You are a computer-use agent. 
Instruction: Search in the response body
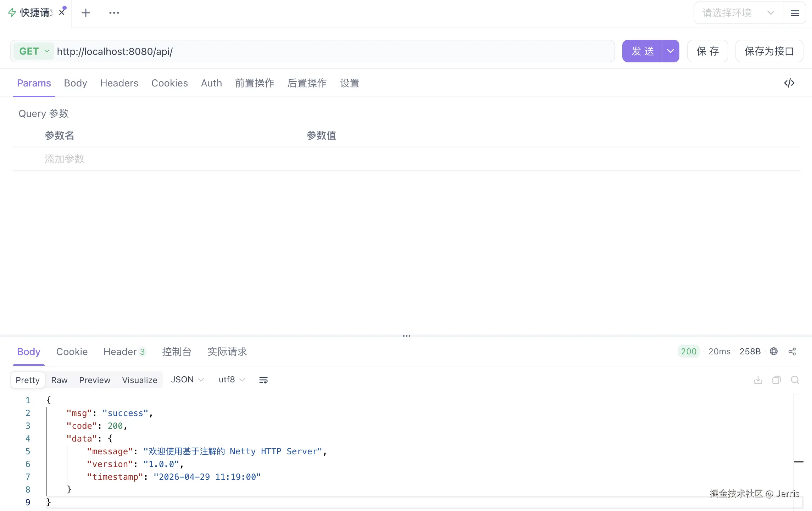(795, 380)
